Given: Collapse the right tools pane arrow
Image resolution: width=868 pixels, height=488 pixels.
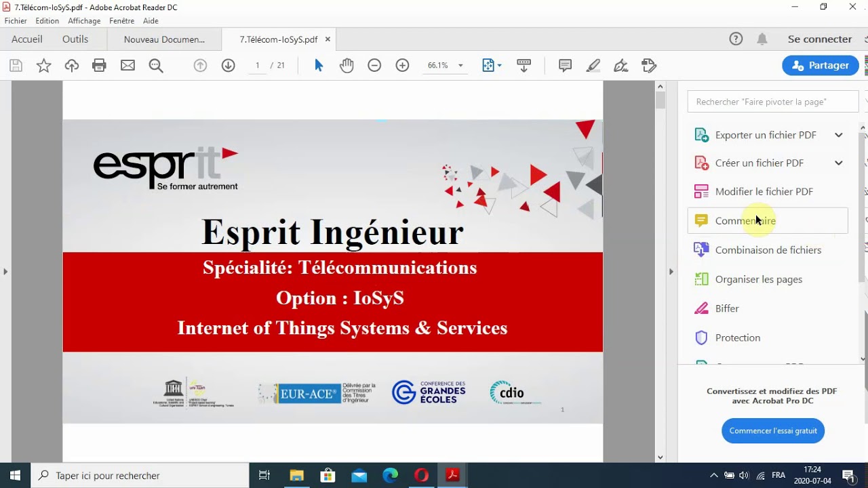Looking at the screenshot, I should click(x=671, y=272).
